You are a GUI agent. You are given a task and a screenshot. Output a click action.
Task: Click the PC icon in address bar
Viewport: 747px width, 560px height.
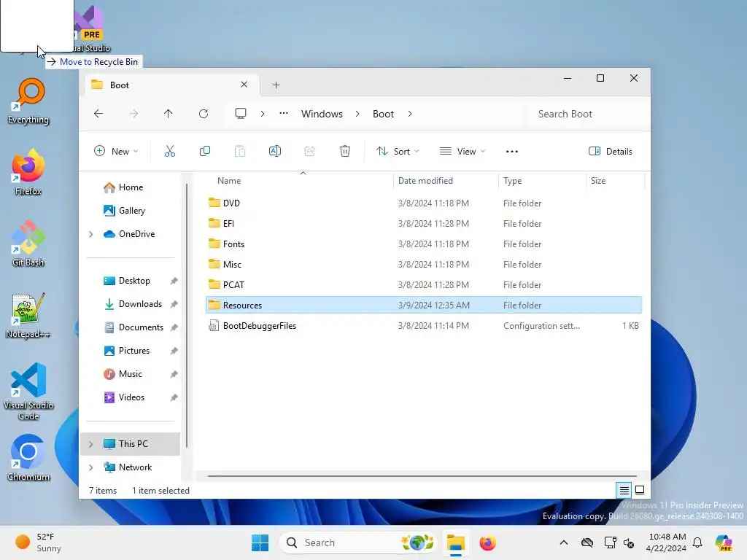(241, 114)
